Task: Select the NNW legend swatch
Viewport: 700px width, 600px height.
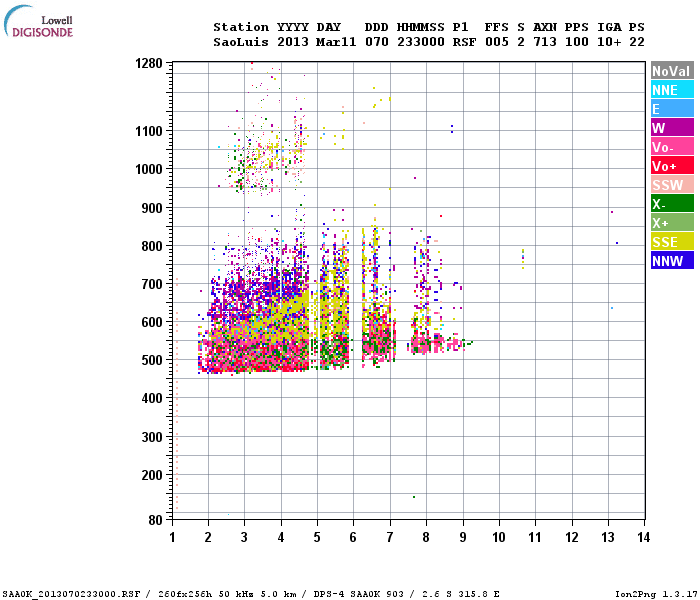Action: [672, 261]
